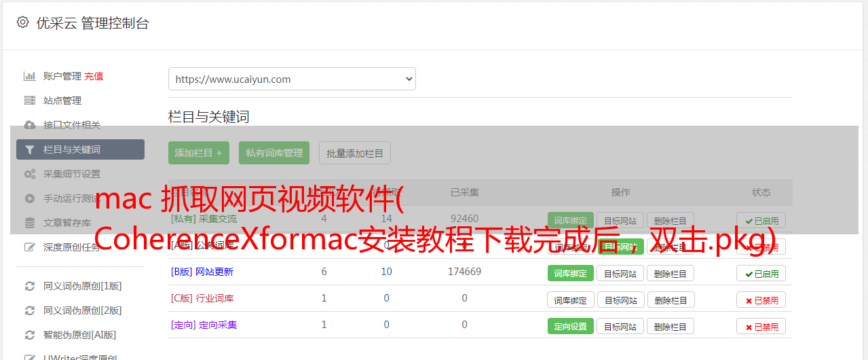Click 删除栏目 in the 采集交流 row
This screenshot has height=360, width=868.
(671, 220)
